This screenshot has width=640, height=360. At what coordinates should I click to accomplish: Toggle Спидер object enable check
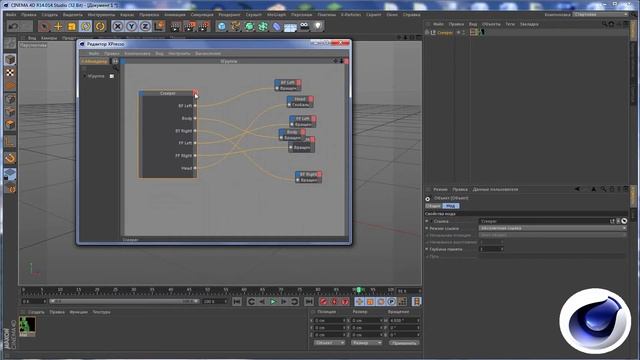(x=463, y=32)
